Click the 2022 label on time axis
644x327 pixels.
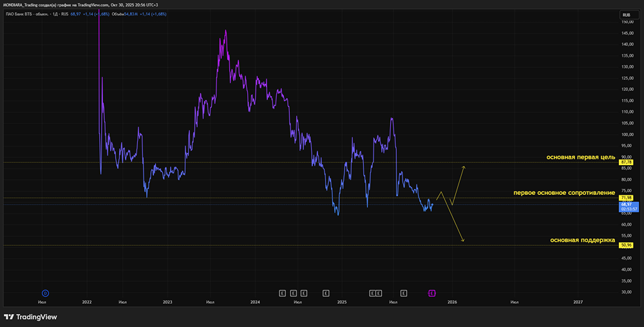(87, 302)
